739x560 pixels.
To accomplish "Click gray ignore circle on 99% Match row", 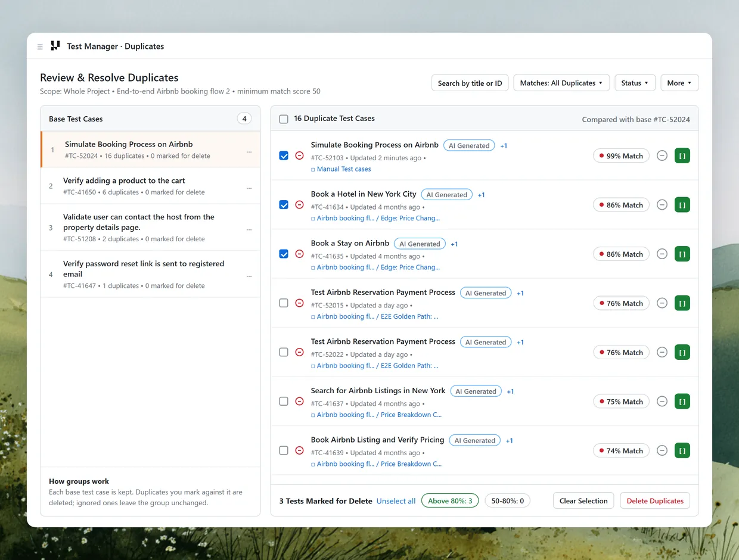I will pyautogui.click(x=662, y=155).
